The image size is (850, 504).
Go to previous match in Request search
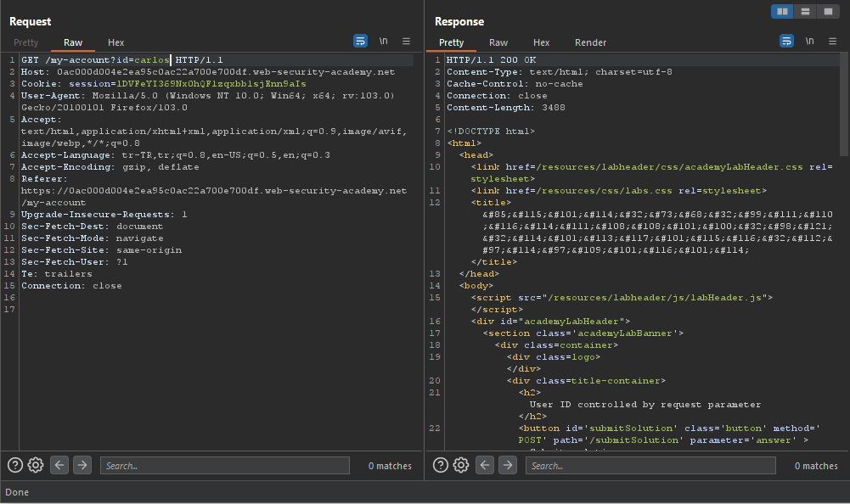(x=59, y=465)
